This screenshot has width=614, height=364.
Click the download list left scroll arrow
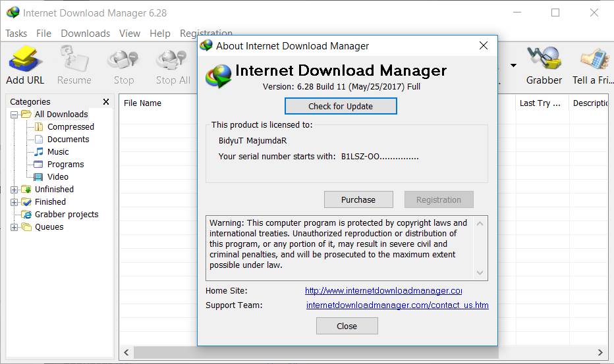(x=126, y=352)
